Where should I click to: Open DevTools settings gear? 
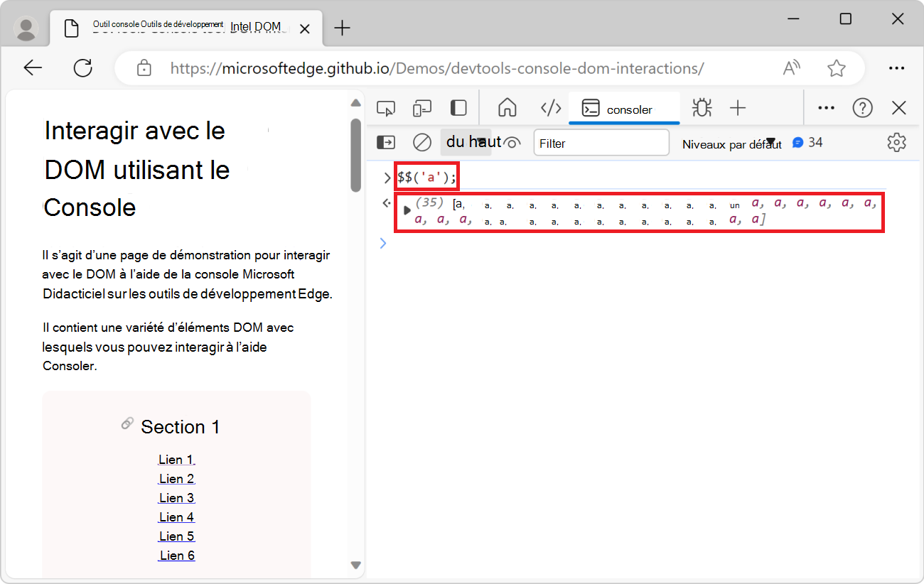click(896, 142)
